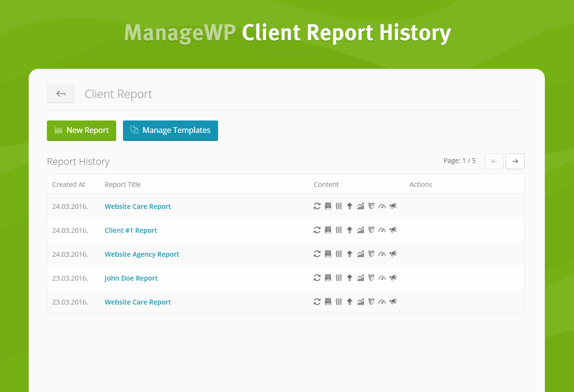Click megaphone icon in Client #1 Report row

pos(393,230)
